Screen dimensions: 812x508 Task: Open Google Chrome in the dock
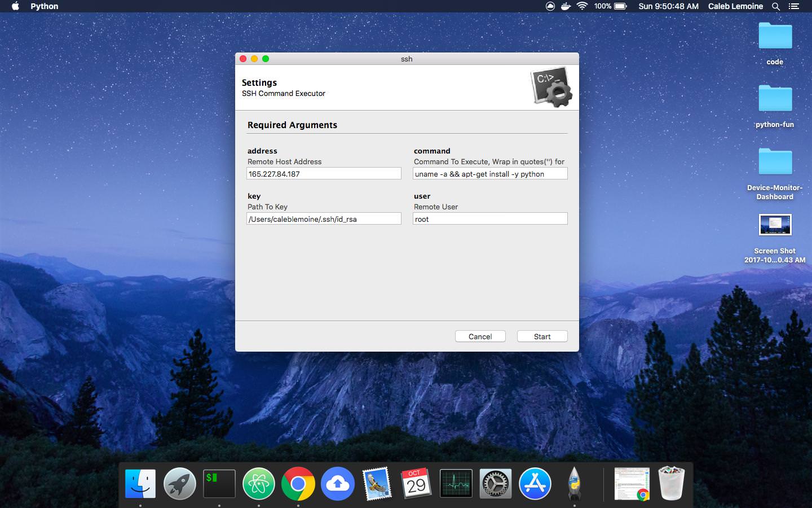298,484
